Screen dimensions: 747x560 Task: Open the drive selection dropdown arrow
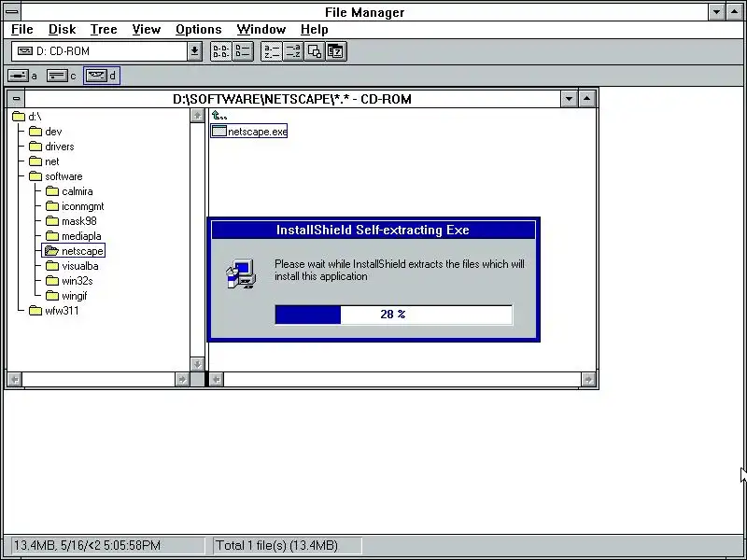tap(194, 51)
